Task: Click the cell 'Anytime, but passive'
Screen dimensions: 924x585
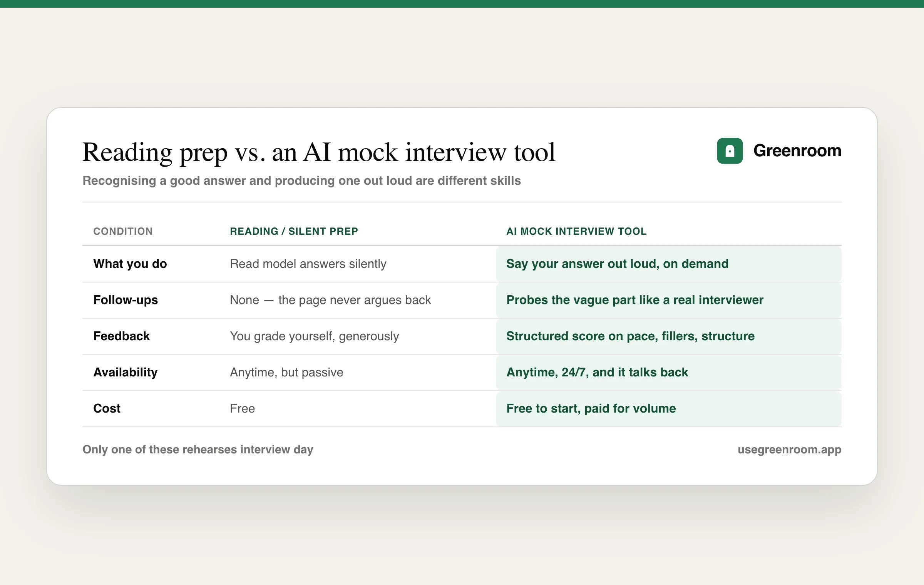Action: (x=286, y=372)
